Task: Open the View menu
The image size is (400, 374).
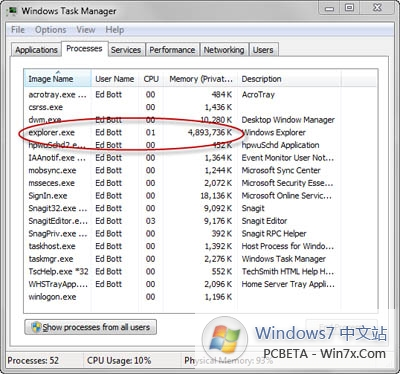Action: click(86, 30)
